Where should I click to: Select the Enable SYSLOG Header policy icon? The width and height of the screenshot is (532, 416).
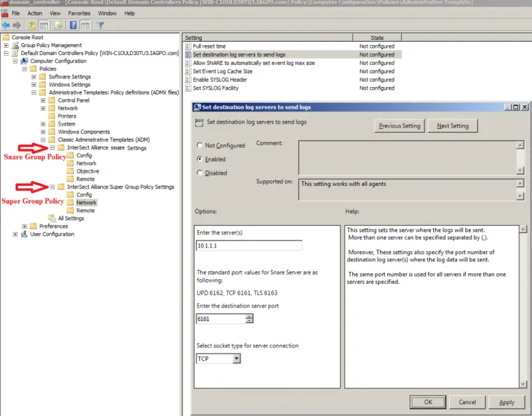(x=188, y=80)
